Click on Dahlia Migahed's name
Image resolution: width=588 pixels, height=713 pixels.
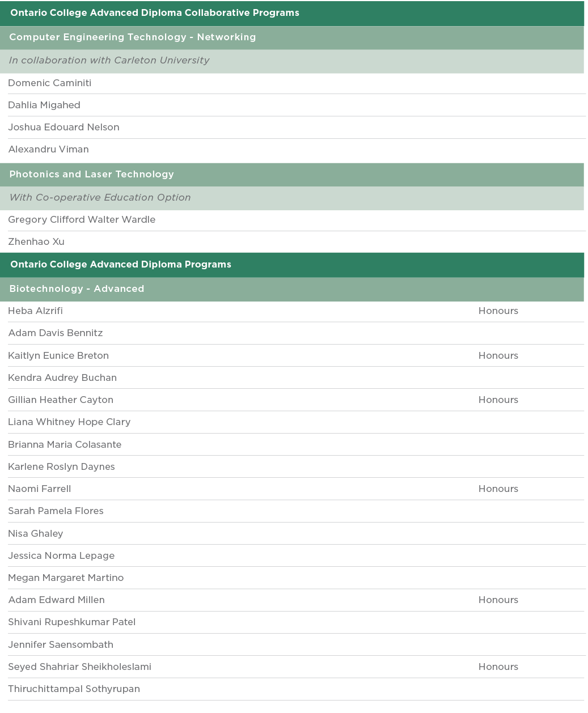click(44, 105)
